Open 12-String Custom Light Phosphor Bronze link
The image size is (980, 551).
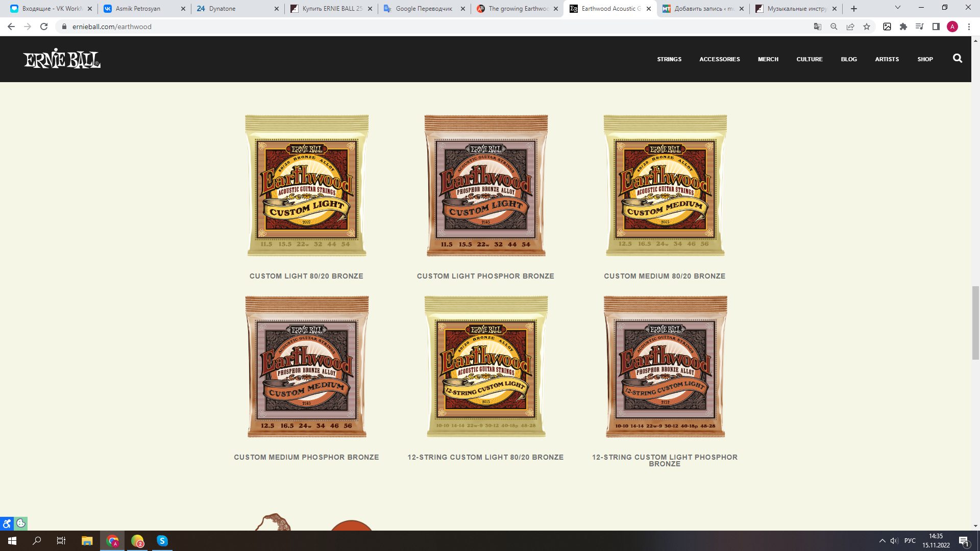[665, 460]
